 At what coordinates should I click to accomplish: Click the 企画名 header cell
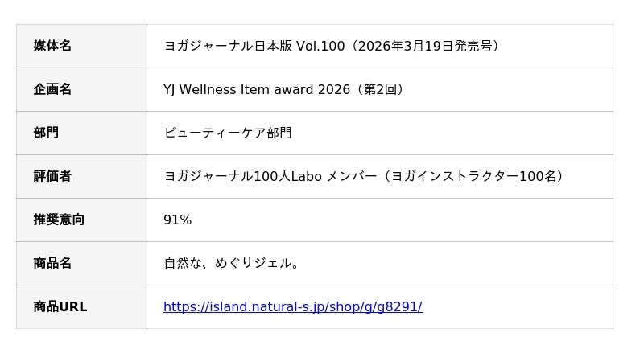52,89
